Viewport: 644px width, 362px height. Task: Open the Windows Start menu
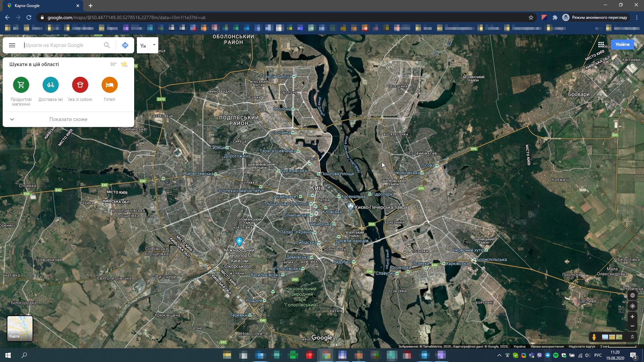[8, 355]
